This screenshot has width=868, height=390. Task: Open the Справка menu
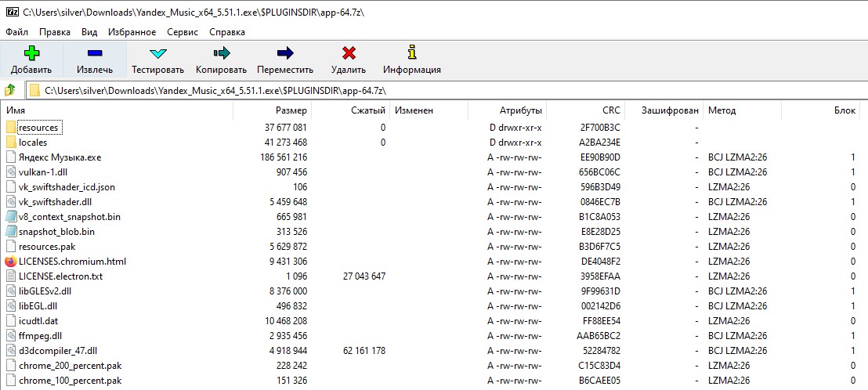[227, 32]
